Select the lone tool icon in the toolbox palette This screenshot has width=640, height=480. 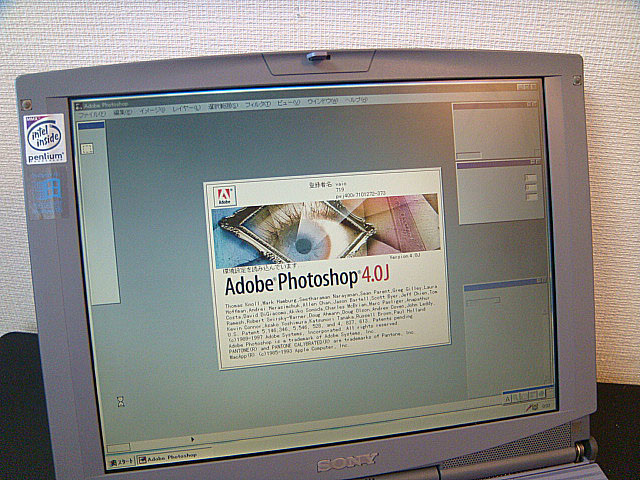tap(87, 149)
